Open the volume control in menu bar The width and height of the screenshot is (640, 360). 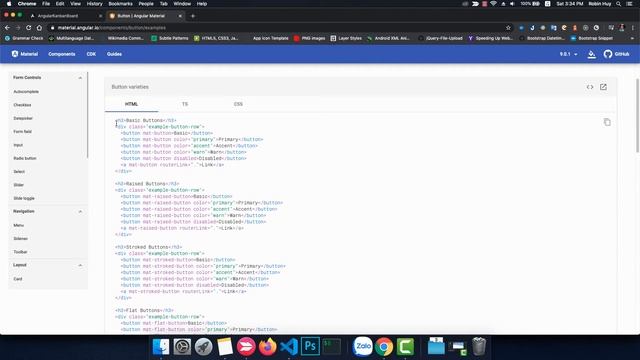click(512, 4)
